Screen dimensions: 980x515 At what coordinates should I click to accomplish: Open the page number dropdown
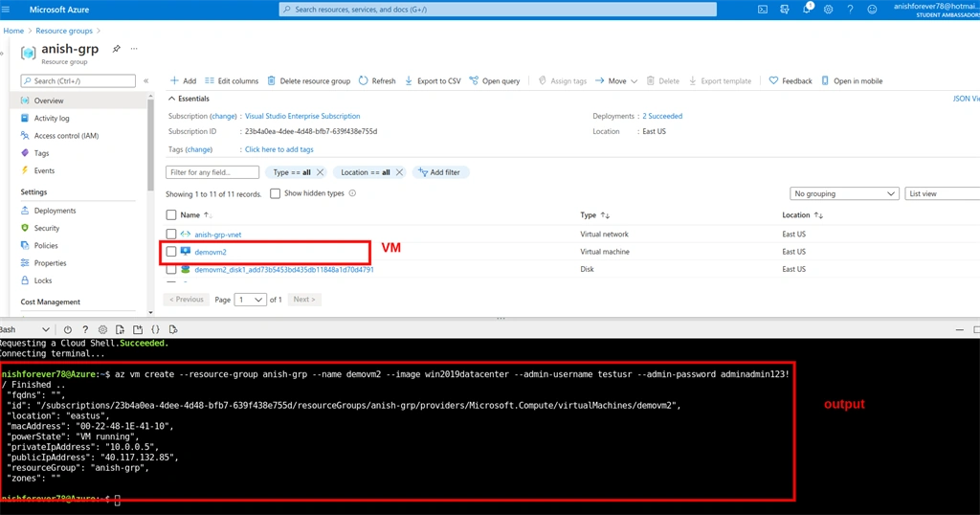pyautogui.click(x=250, y=300)
